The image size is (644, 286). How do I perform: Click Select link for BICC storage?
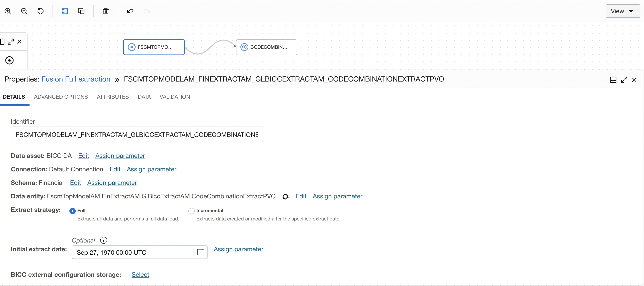pyautogui.click(x=140, y=275)
